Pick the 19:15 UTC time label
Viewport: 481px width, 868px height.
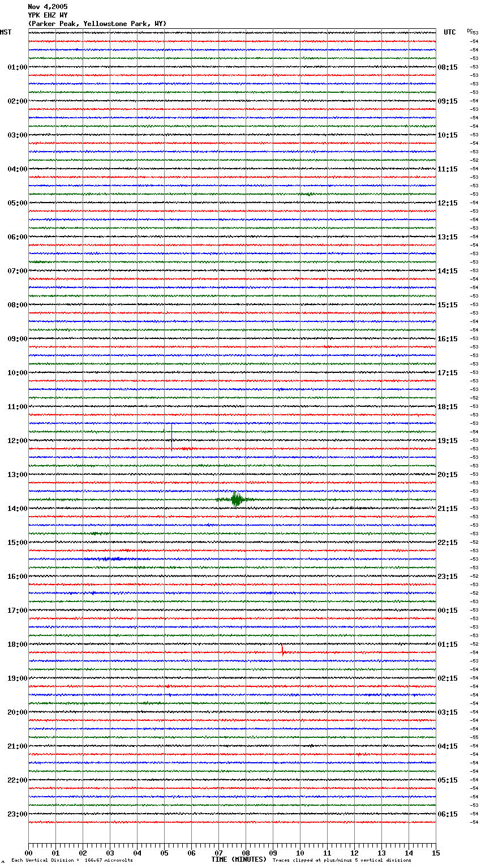click(448, 441)
